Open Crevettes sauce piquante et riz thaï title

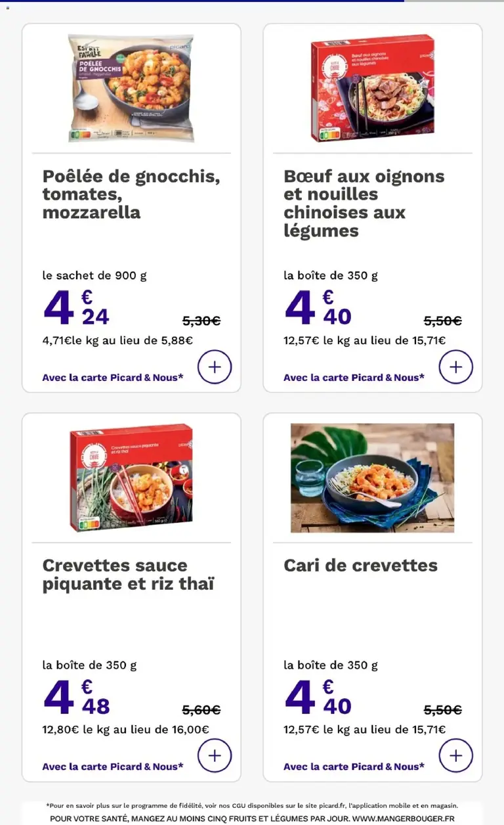click(129, 575)
